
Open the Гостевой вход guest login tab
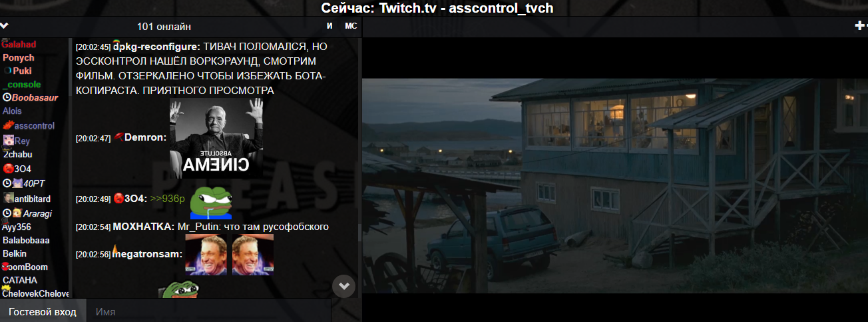(x=43, y=311)
